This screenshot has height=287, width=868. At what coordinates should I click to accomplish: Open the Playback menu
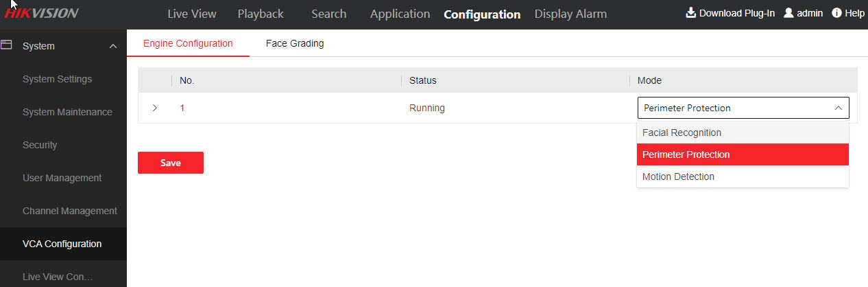point(261,14)
